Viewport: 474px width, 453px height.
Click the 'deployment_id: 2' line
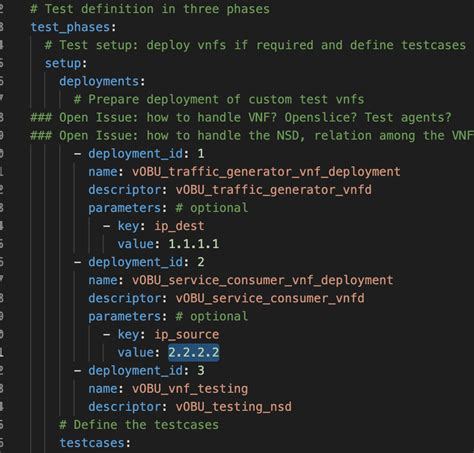[139, 262]
